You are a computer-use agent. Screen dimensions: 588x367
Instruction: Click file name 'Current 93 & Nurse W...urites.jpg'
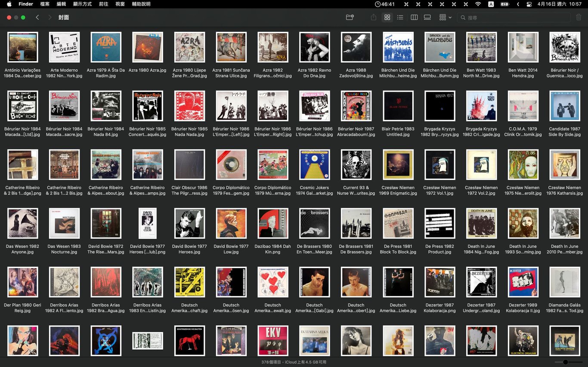[x=356, y=191]
